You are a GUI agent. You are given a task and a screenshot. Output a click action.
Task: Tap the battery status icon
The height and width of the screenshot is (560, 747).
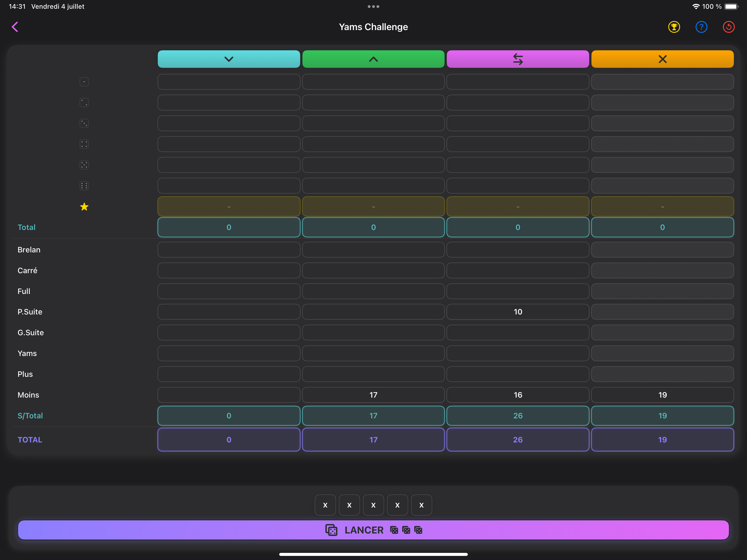point(731,6)
